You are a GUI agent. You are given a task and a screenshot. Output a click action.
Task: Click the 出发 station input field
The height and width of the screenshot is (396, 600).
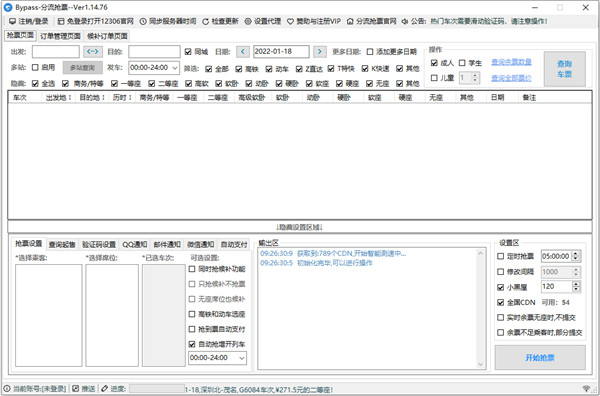click(56, 52)
